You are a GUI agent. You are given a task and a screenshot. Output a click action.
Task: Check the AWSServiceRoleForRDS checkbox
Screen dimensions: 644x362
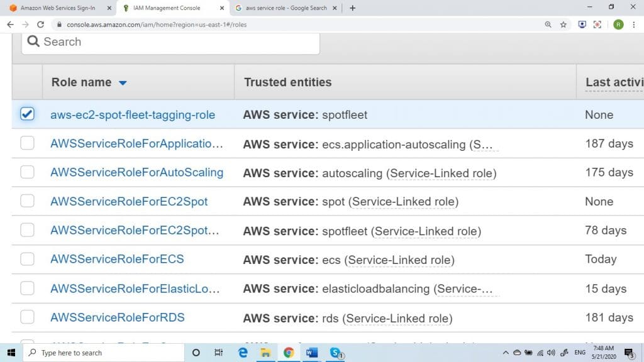point(27,317)
